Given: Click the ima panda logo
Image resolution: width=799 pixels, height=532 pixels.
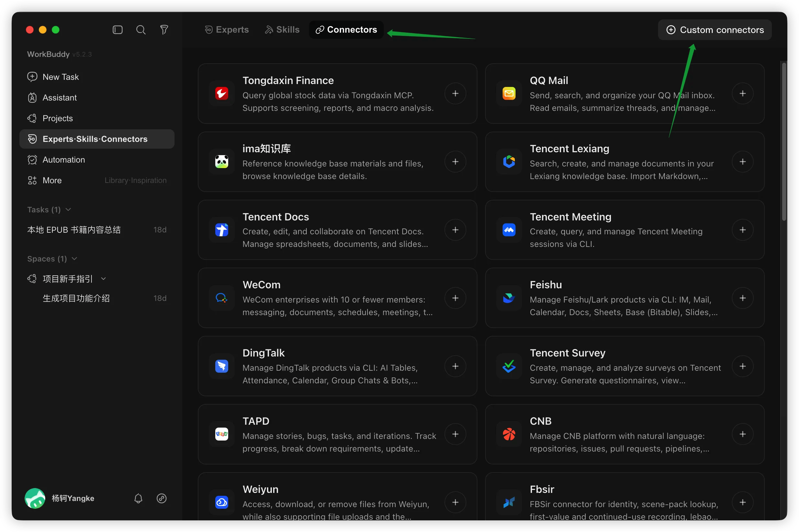Looking at the screenshot, I should pyautogui.click(x=221, y=162).
